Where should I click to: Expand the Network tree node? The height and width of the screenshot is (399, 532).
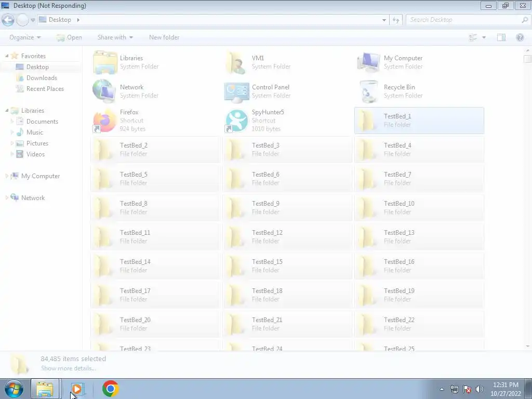coord(7,197)
